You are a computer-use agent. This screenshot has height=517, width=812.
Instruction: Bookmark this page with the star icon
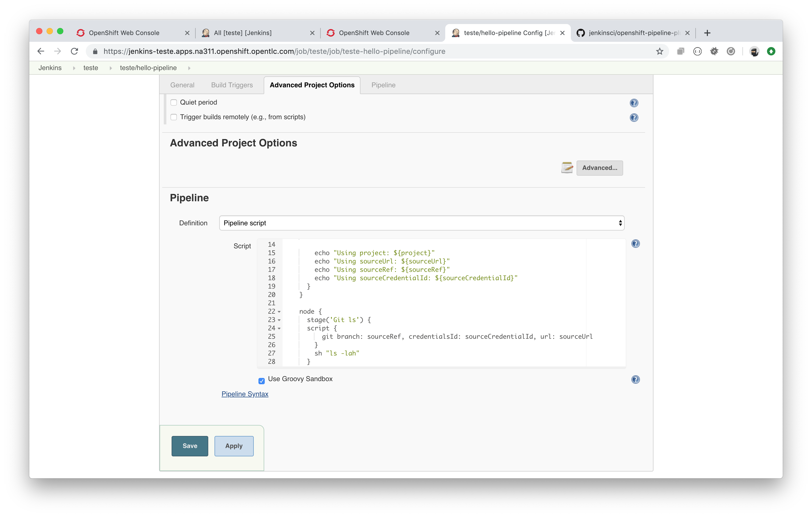tap(659, 51)
